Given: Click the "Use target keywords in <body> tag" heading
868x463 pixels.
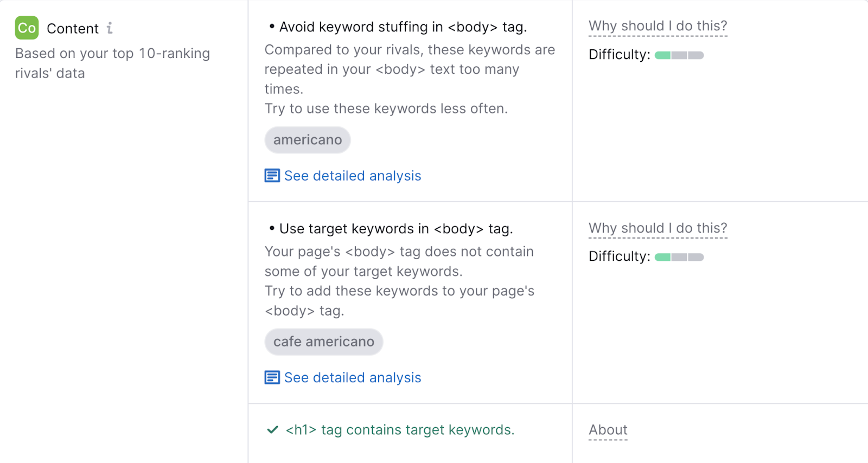Looking at the screenshot, I should coord(395,229).
